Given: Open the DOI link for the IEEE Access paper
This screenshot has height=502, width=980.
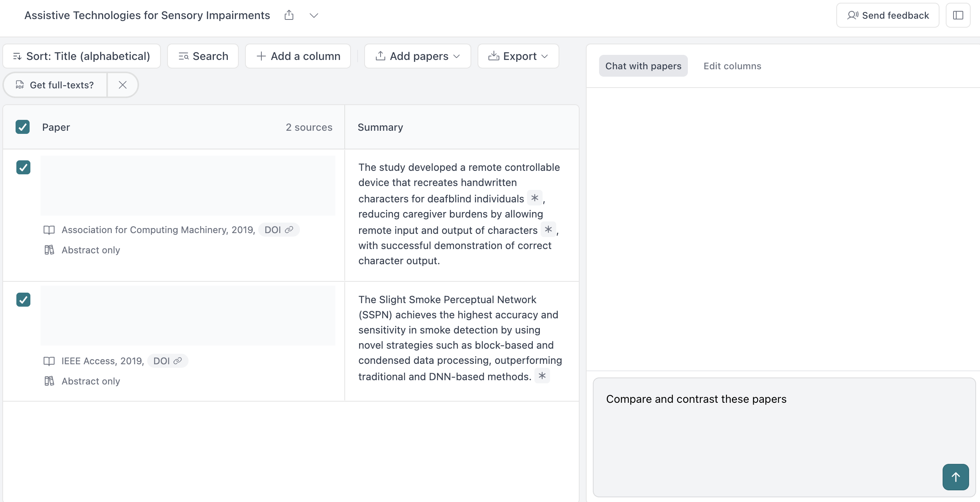Looking at the screenshot, I should (x=167, y=361).
